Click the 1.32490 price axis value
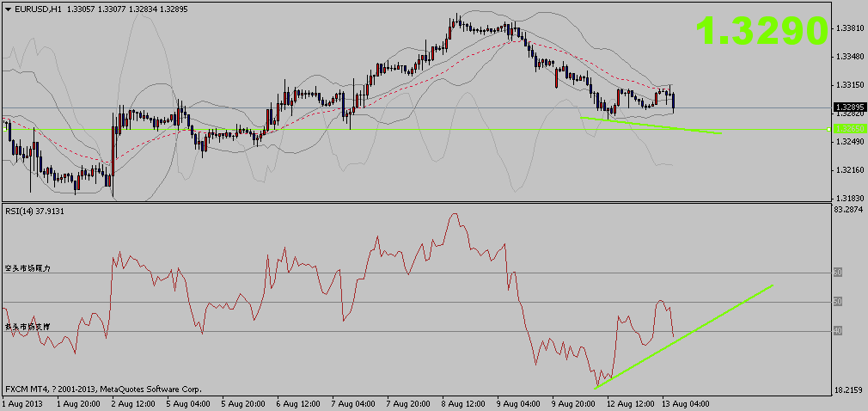Screen dimensions: 868x411 click(x=850, y=142)
